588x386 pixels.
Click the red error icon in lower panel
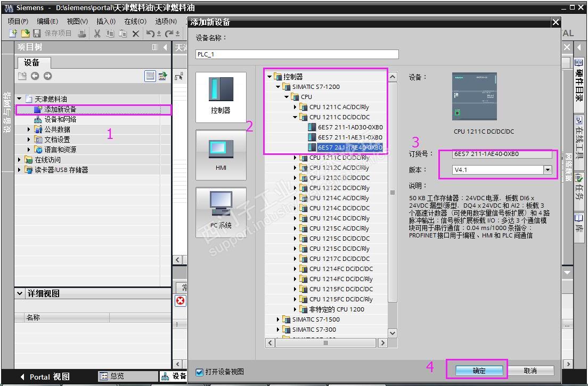(181, 301)
